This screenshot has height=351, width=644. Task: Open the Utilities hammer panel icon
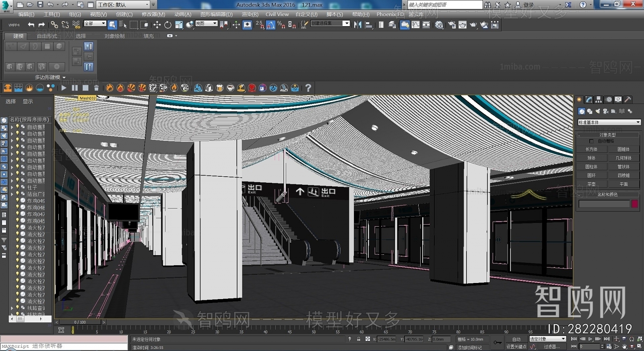pyautogui.click(x=627, y=99)
